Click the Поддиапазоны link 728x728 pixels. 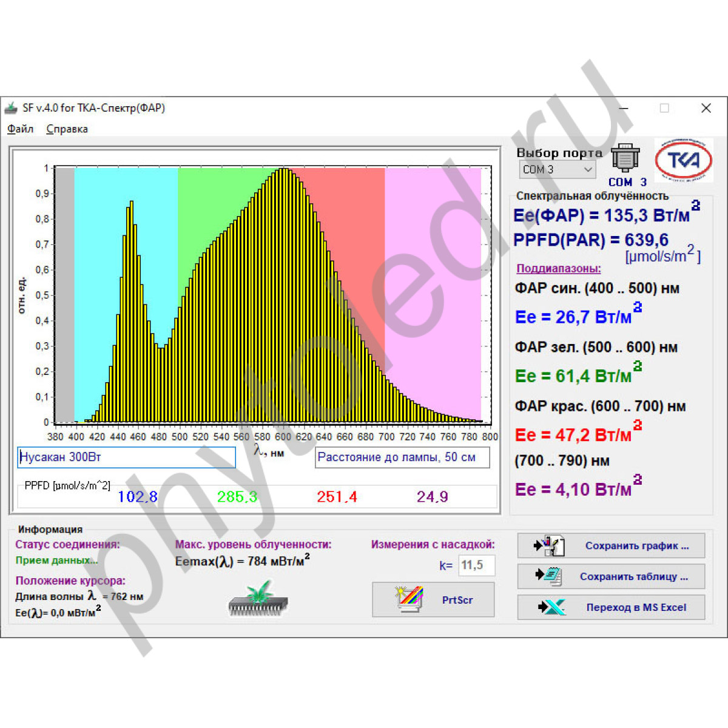pos(558,269)
